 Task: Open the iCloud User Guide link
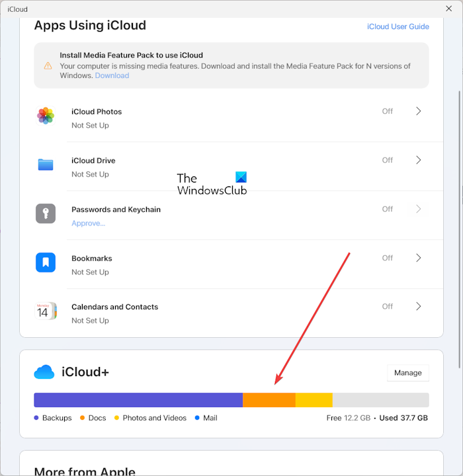coord(398,26)
